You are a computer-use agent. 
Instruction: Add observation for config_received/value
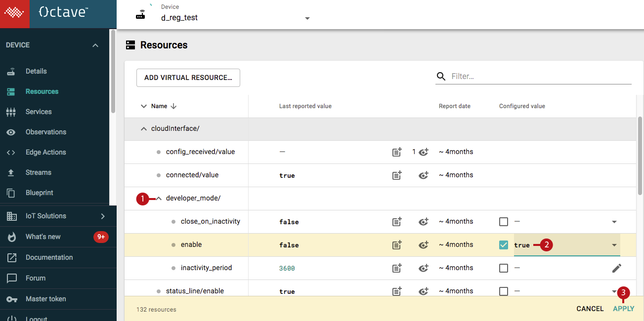pyautogui.click(x=423, y=152)
